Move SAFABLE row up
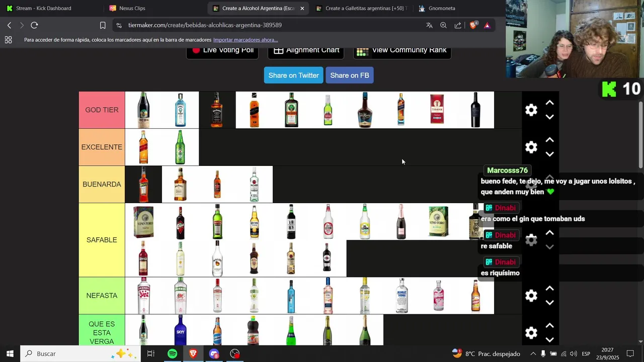 click(550, 233)
